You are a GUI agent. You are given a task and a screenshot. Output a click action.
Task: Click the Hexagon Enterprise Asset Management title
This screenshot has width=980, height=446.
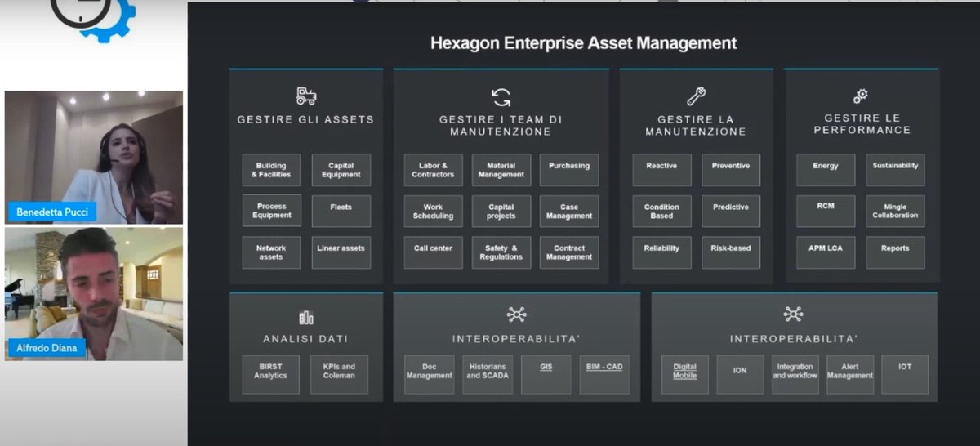tap(584, 43)
